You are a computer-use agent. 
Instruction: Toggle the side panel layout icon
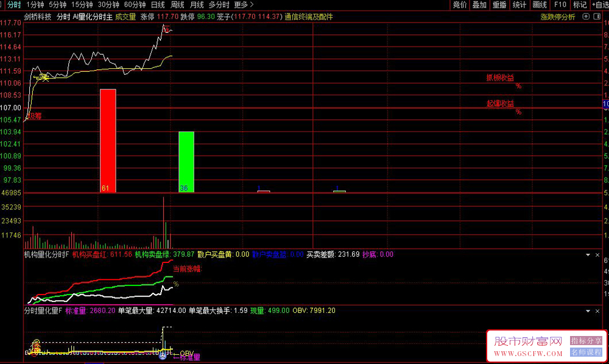click(x=597, y=16)
